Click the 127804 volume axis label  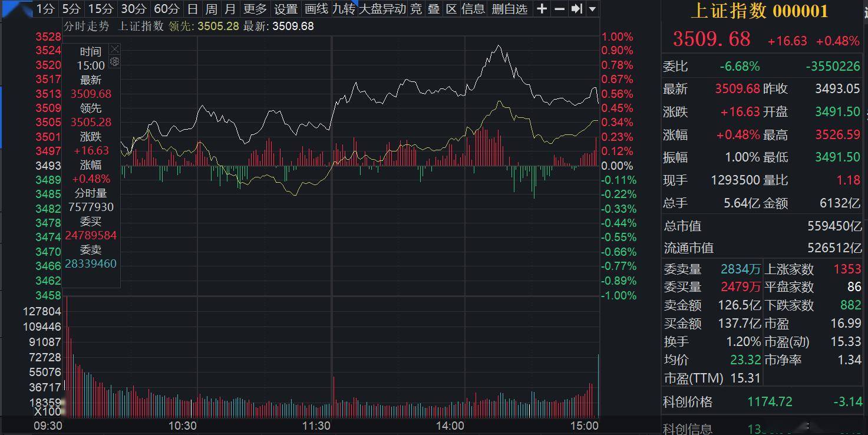click(x=42, y=311)
